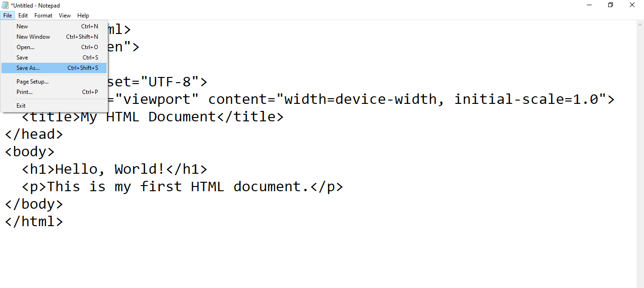Image resolution: width=644 pixels, height=288 pixels.
Task: Click Exit in the File menu
Action: 54,106
